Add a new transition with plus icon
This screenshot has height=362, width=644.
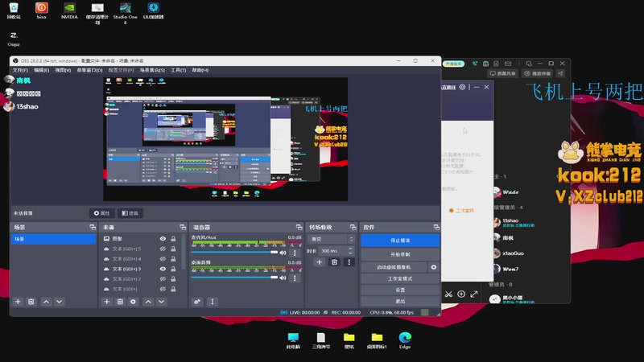tap(319, 262)
